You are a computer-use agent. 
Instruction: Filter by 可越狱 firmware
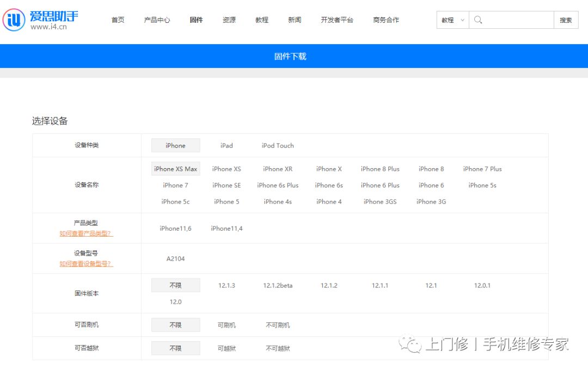pos(226,348)
